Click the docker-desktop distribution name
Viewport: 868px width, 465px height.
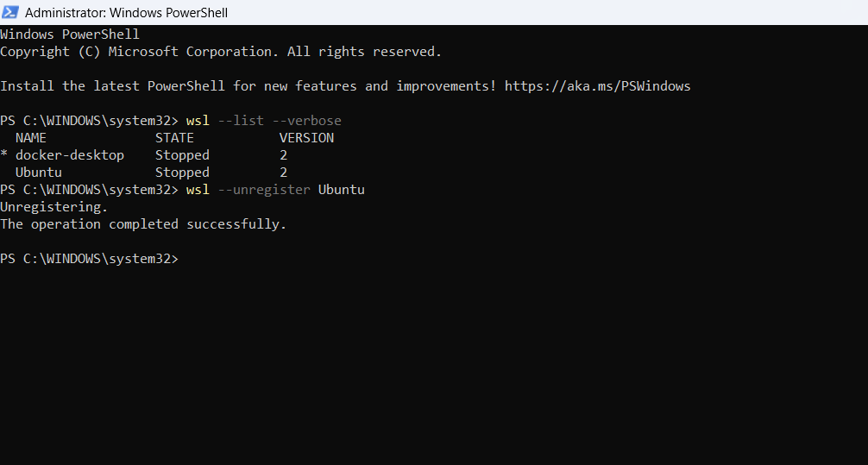pyautogui.click(x=70, y=155)
